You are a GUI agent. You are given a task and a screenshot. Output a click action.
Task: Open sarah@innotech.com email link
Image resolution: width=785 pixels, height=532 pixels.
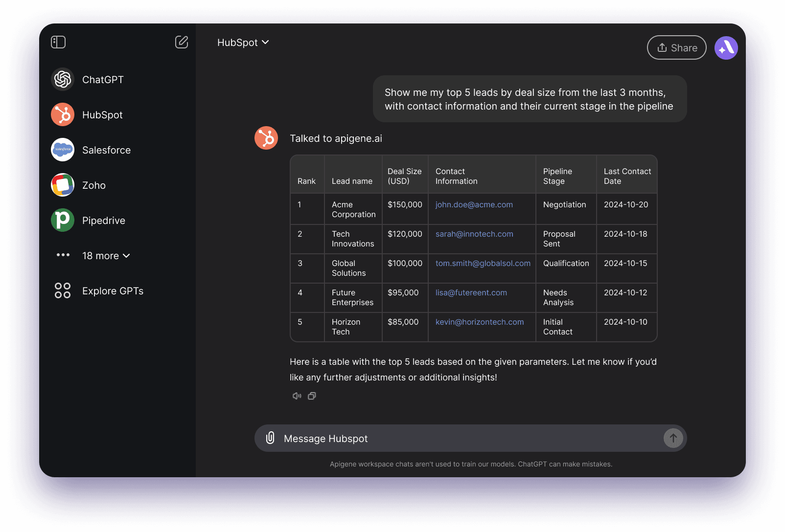(x=474, y=234)
